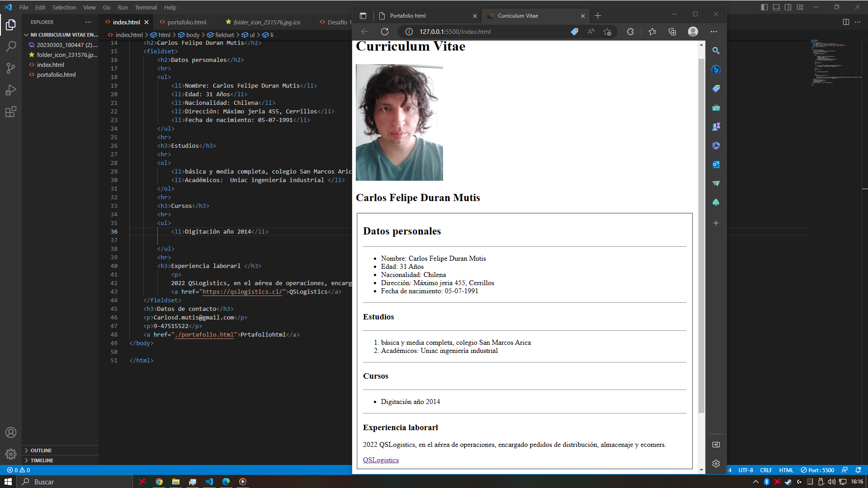The width and height of the screenshot is (868, 488).
Task: Click the QSLogistics link on the webpage
Action: coord(381,460)
